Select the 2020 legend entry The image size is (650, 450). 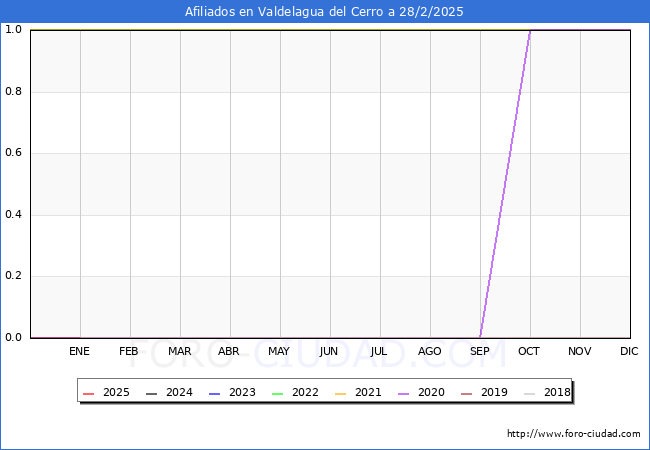(421, 392)
